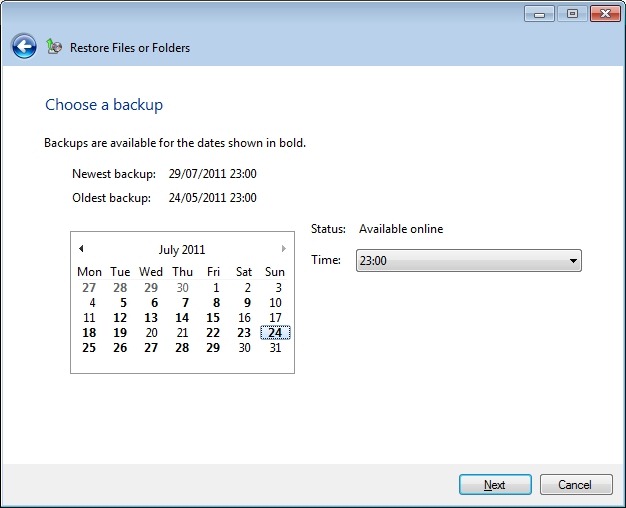Open the Time dropdown list
The height and width of the screenshot is (508, 626).
pos(573,261)
